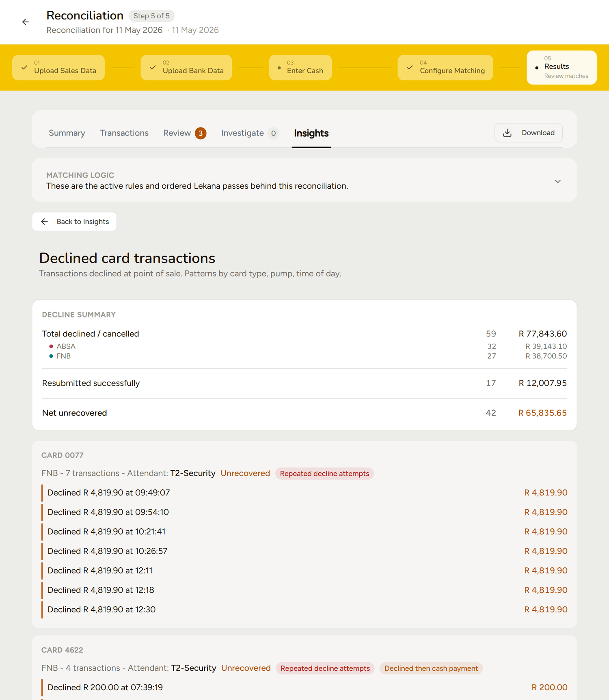Click the arrow icon in Back to Insights
The height and width of the screenshot is (700, 609).
[45, 222]
